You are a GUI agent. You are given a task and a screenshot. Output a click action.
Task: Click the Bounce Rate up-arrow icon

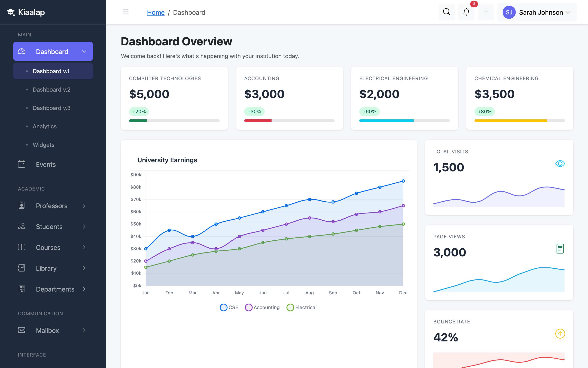pos(560,334)
